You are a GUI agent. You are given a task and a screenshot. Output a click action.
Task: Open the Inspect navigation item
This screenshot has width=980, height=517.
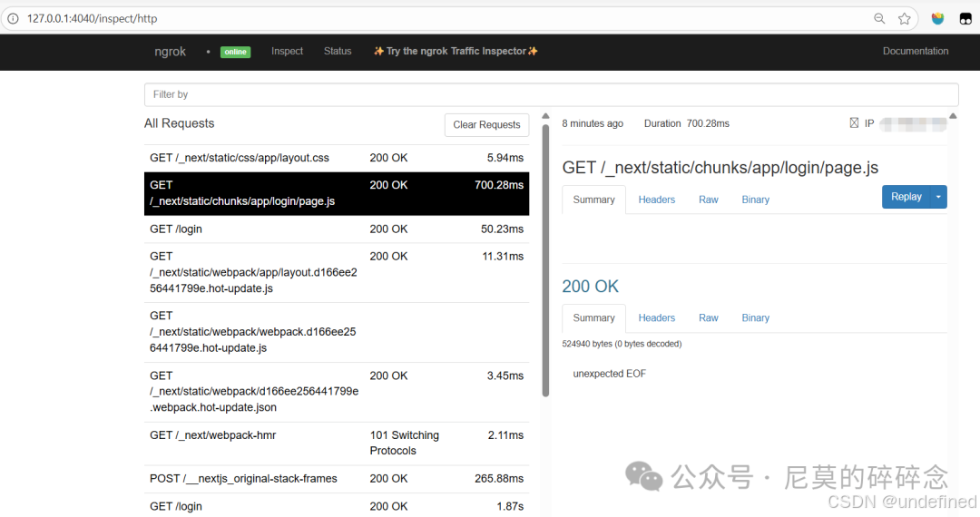[287, 51]
